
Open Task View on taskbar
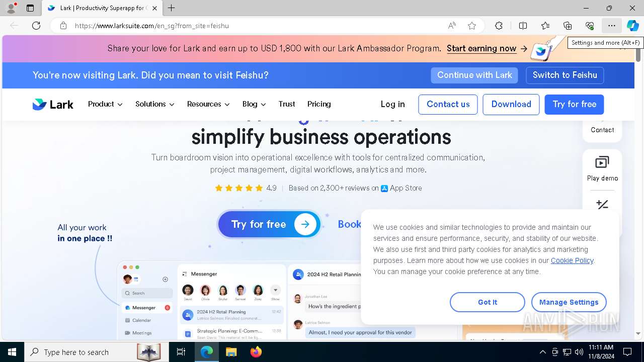tap(181, 352)
